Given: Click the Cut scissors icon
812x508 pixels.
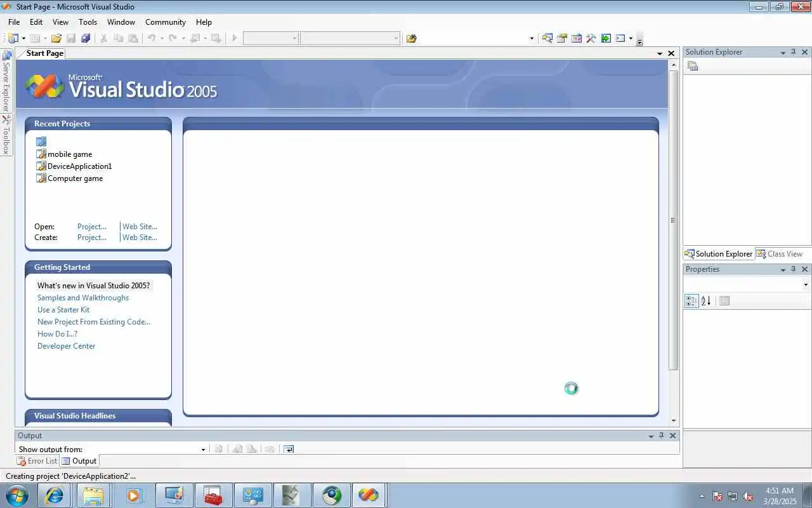Looking at the screenshot, I should (103, 38).
